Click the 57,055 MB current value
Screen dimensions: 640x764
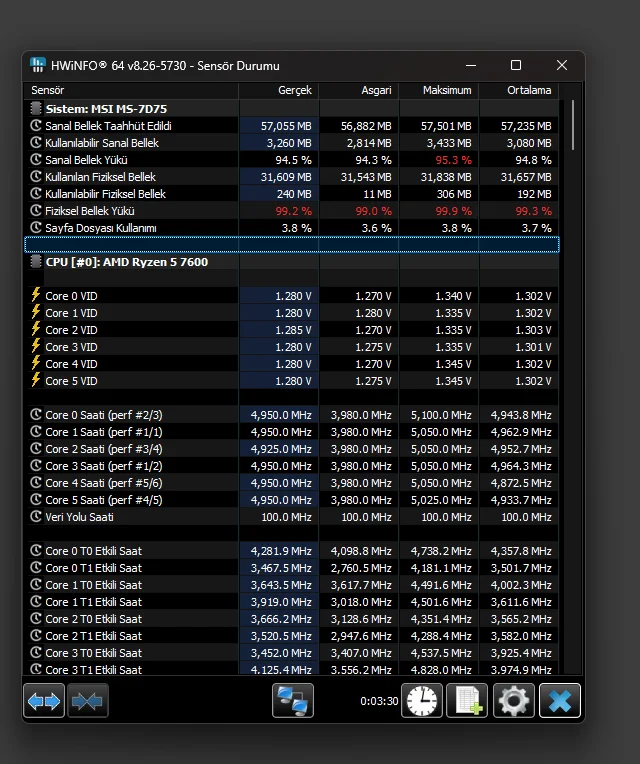(x=286, y=126)
